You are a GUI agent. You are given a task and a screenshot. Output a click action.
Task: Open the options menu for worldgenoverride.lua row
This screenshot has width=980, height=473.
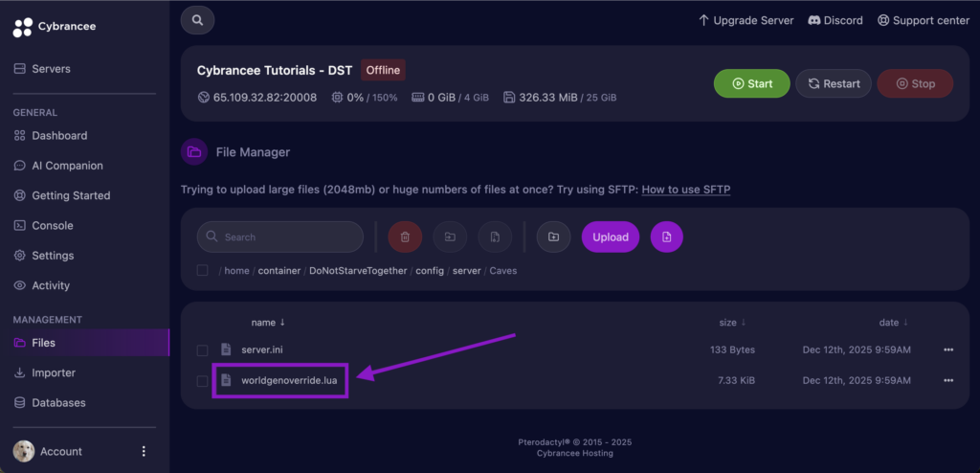point(948,381)
